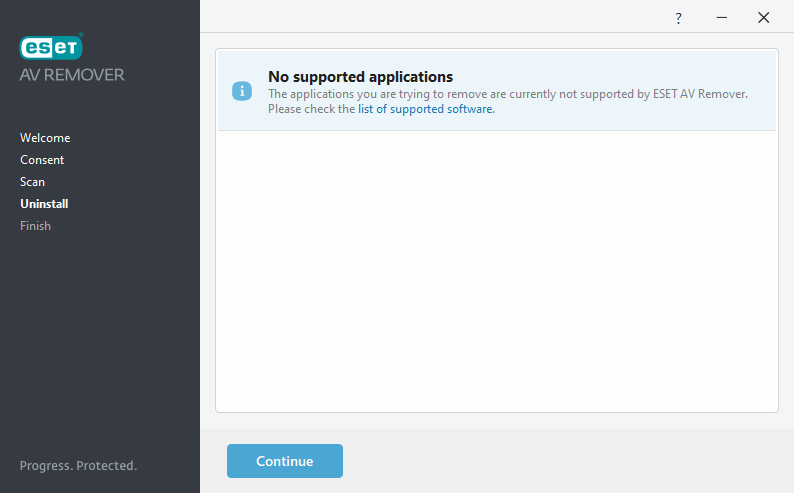
Task: Select the Finish step in sidebar
Action: [35, 226]
